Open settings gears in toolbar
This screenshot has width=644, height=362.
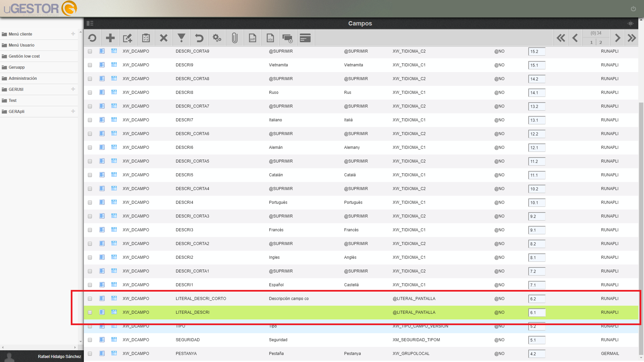pyautogui.click(x=217, y=38)
